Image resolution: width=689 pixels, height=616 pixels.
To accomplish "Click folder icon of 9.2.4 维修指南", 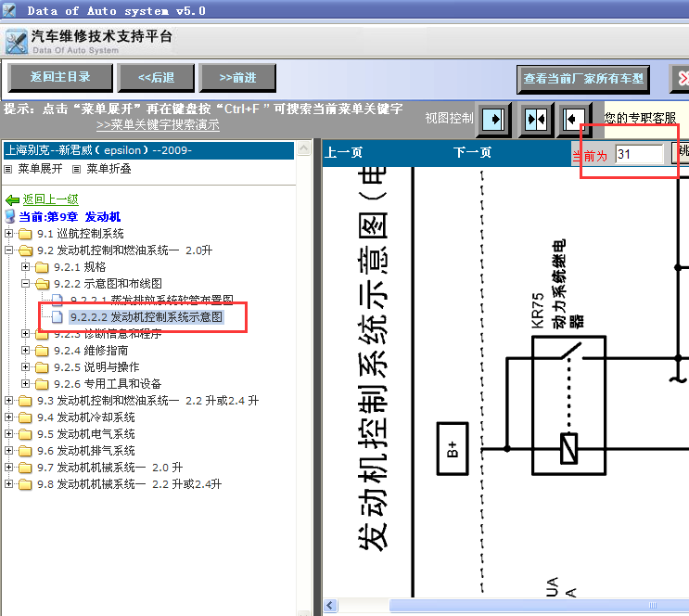I will (42, 351).
